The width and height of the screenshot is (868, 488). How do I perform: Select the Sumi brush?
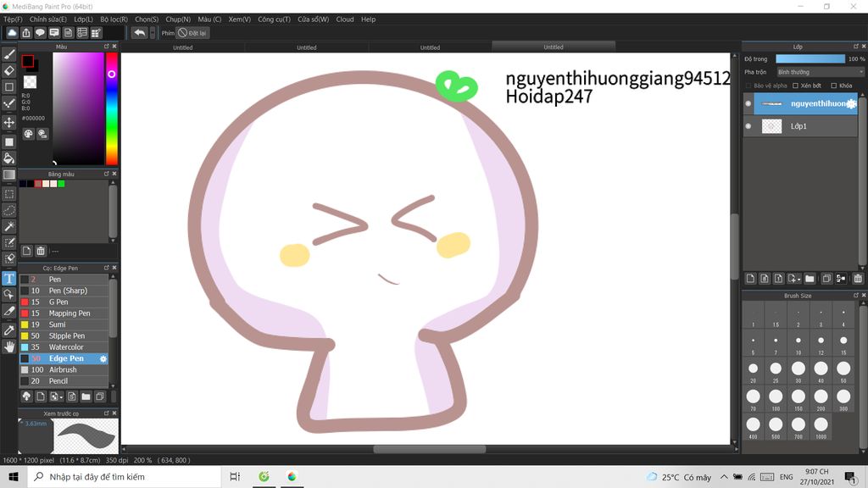click(64, 324)
